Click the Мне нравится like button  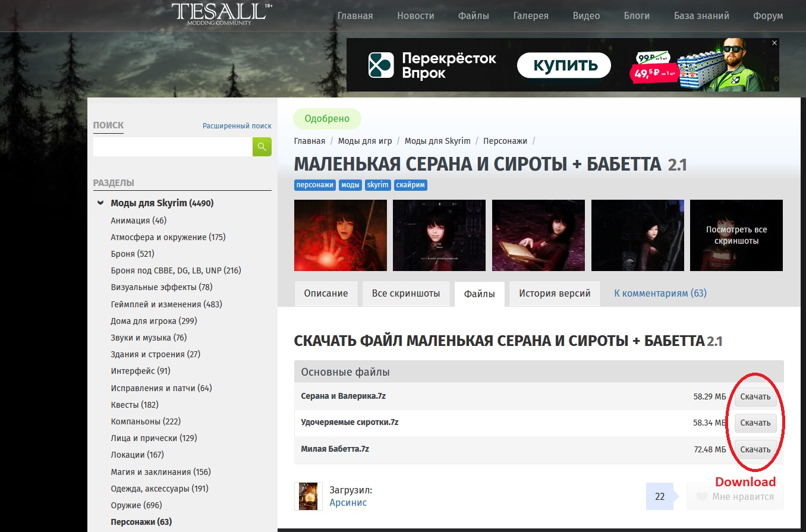pos(735,496)
